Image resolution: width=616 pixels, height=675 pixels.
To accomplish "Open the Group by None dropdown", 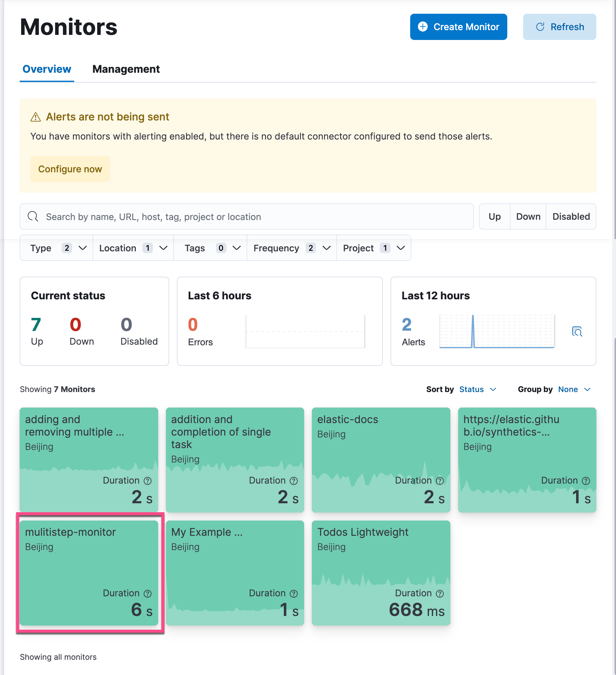I will [573, 389].
